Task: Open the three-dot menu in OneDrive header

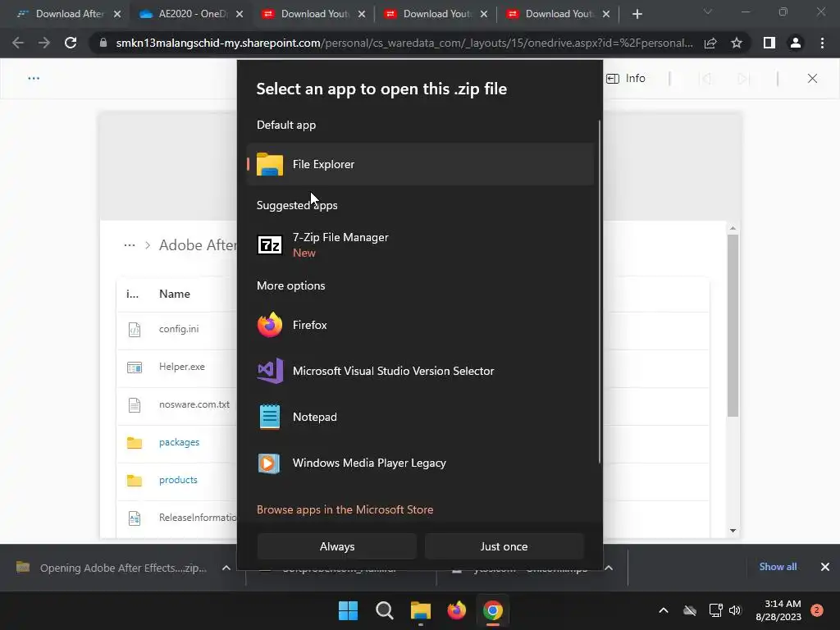Action: (34, 78)
